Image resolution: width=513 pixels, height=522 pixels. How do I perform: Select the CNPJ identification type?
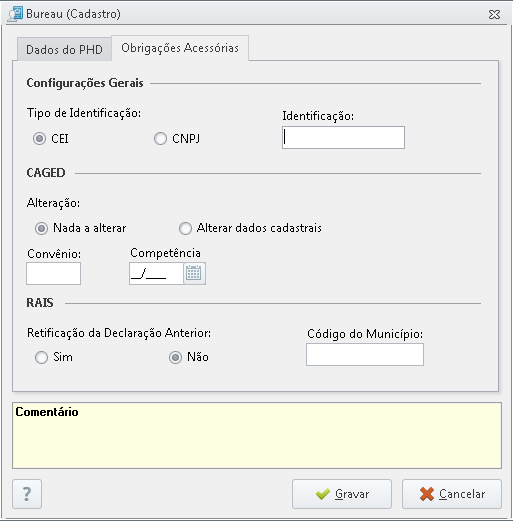click(x=160, y=138)
